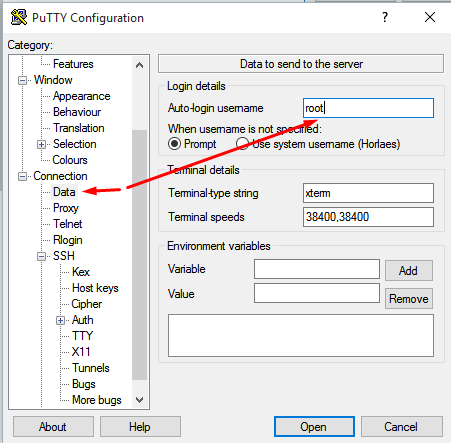Click the category scrollbar down arrow
This screenshot has height=443, width=451.
140,399
